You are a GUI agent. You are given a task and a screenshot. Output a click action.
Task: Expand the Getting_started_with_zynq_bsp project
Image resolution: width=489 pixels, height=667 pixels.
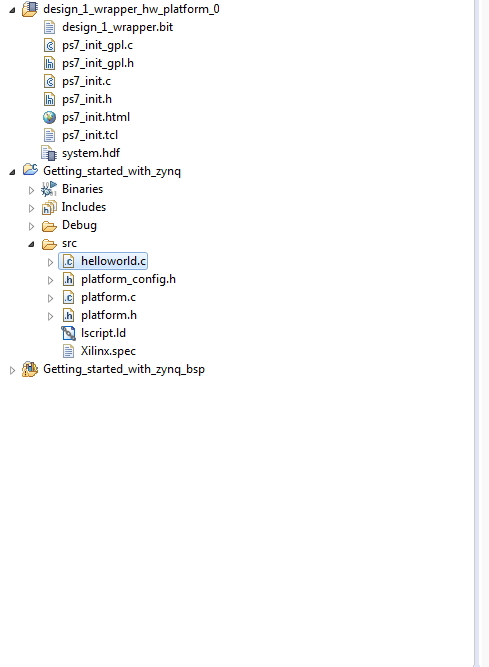pos(12,370)
